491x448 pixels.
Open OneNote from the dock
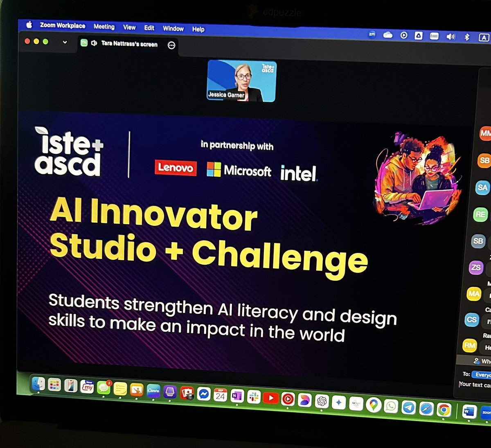[237, 396]
